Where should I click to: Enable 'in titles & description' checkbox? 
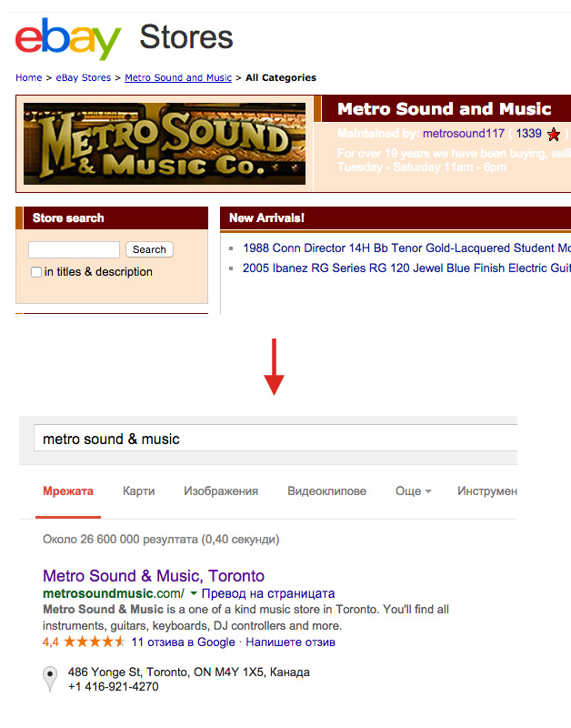tap(36, 272)
